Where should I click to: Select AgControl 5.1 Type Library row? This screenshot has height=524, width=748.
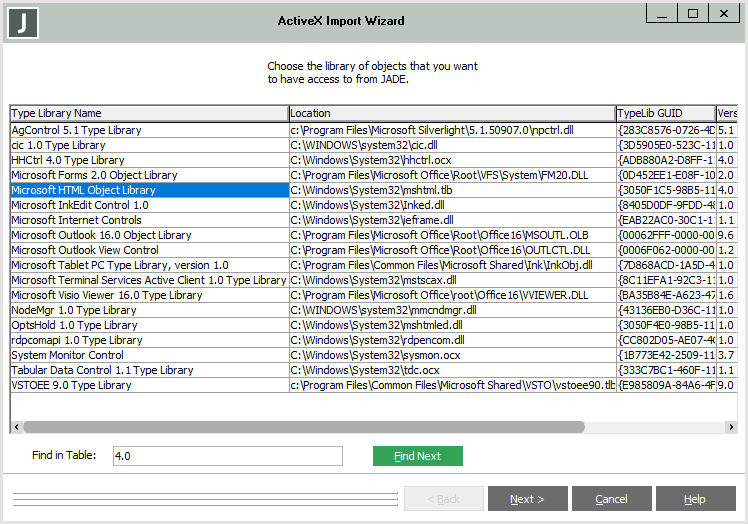(x=149, y=130)
